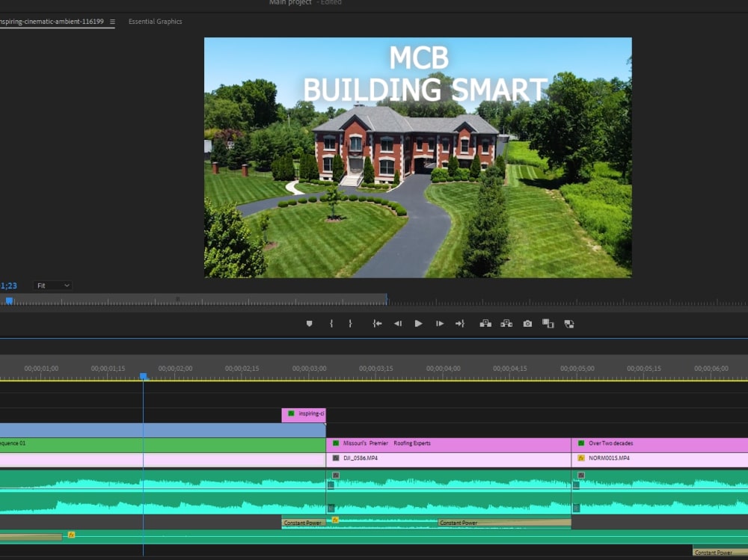
Task: Click the 00;00;03;00 mark on timeline ruler
Action: pos(309,369)
